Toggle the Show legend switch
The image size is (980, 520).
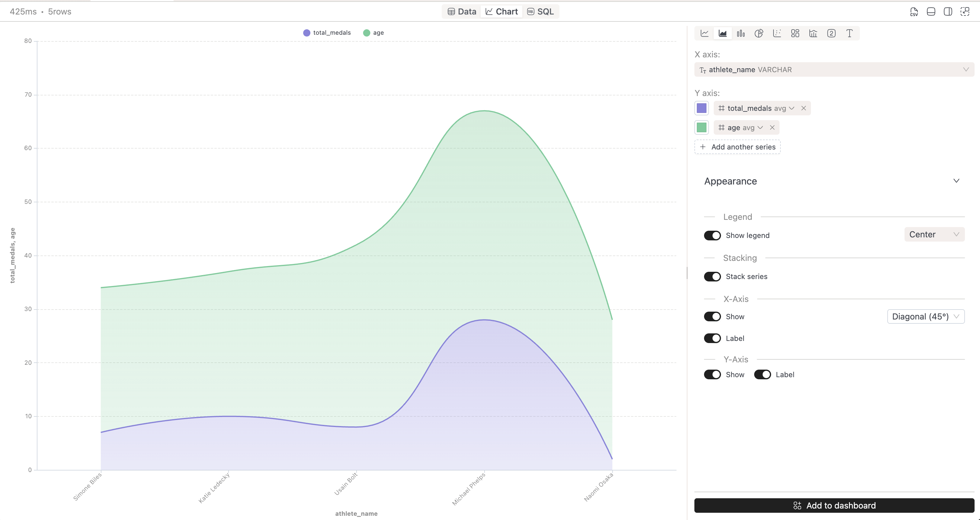pos(712,236)
